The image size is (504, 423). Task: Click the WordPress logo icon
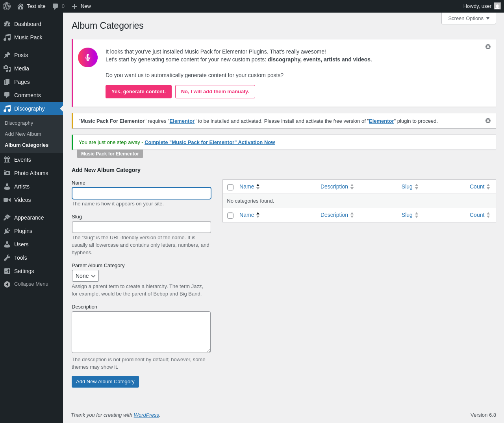point(7,6)
